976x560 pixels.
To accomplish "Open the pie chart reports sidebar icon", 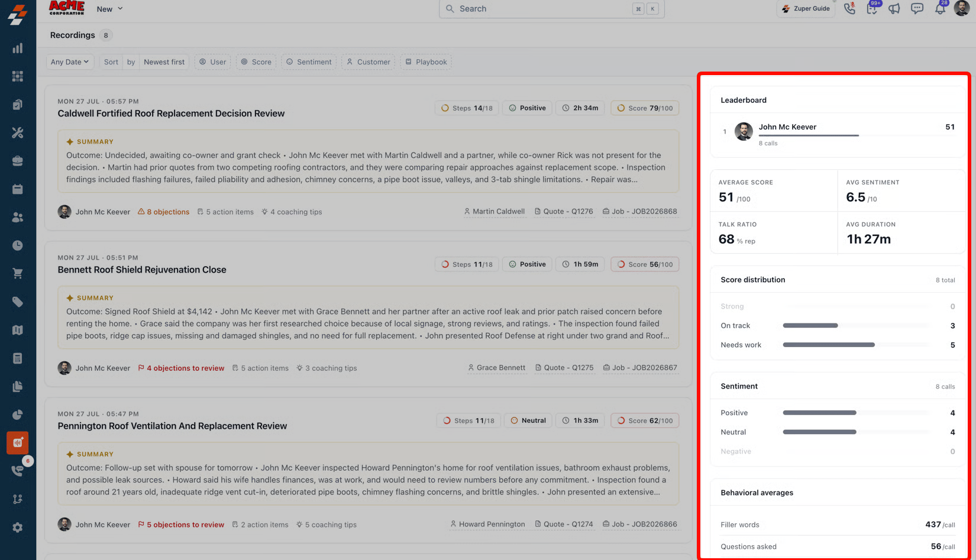I will (18, 415).
